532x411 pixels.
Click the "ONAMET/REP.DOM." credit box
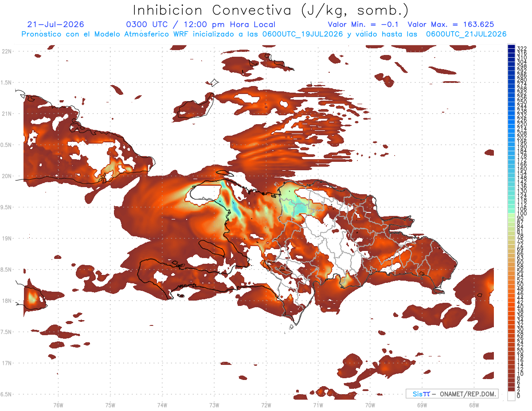click(x=452, y=394)
